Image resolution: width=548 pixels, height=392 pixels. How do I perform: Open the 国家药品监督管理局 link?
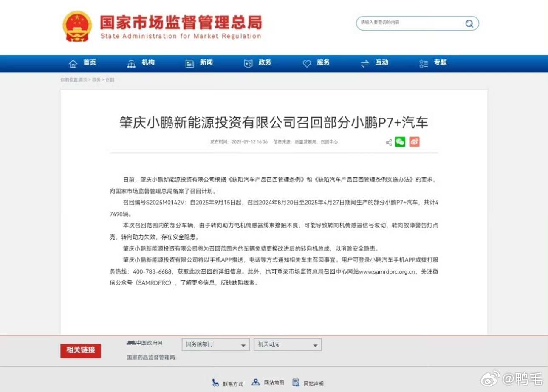(x=150, y=358)
